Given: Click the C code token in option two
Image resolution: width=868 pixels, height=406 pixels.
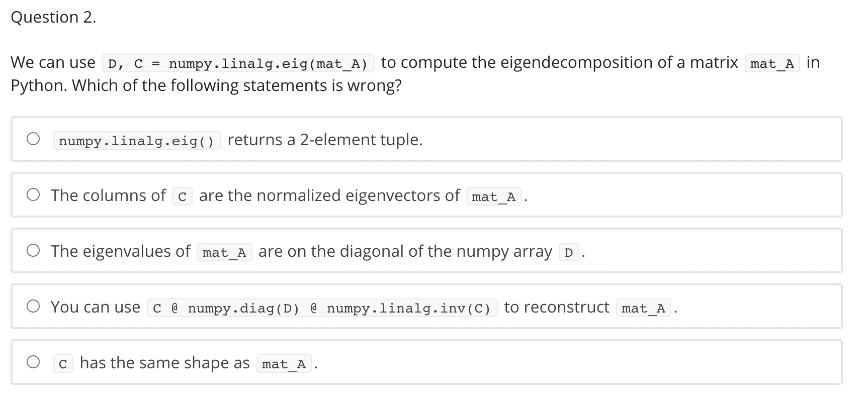Looking at the screenshot, I should point(183,196).
